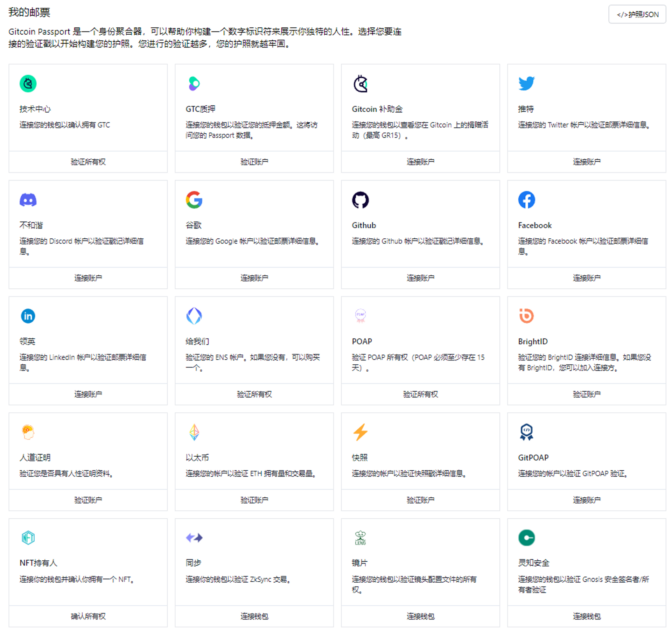672x631 pixels.
Task: Click the Google G icon on 谷歌 card
Action: (194, 199)
